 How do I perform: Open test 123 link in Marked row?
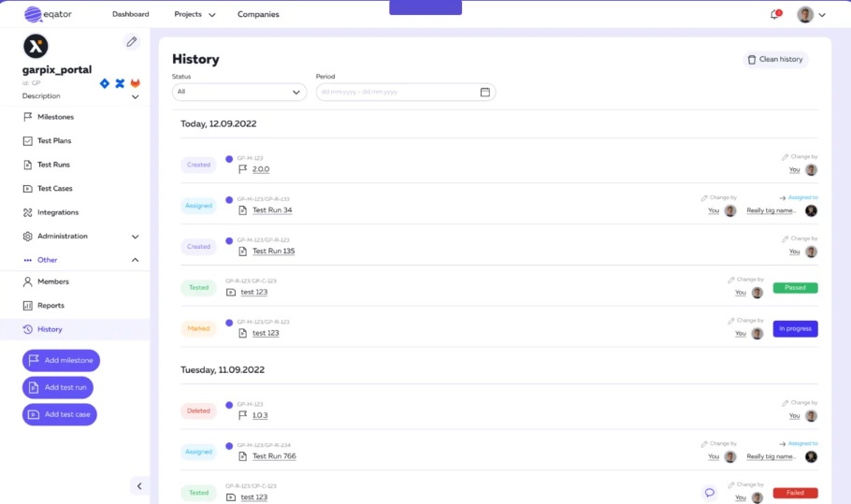(266, 333)
